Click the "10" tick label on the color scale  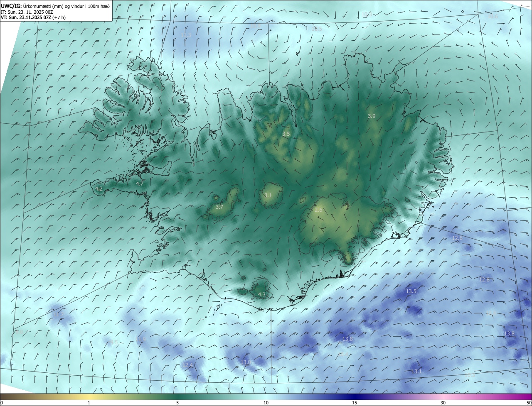[266, 403]
